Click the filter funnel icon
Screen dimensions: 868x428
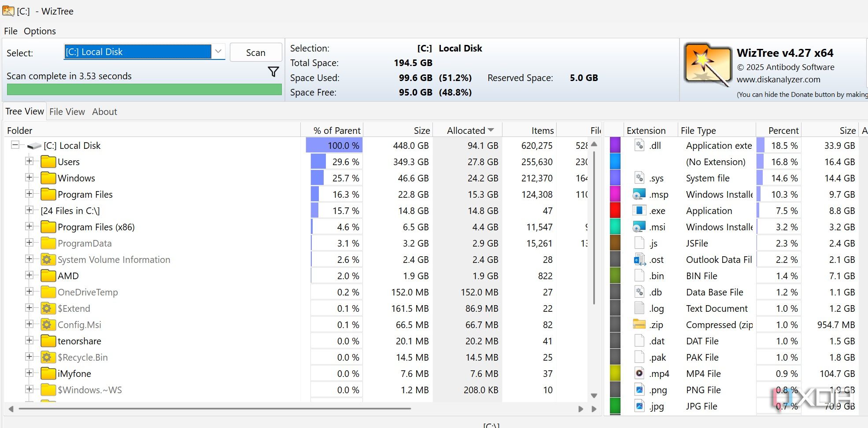[273, 72]
